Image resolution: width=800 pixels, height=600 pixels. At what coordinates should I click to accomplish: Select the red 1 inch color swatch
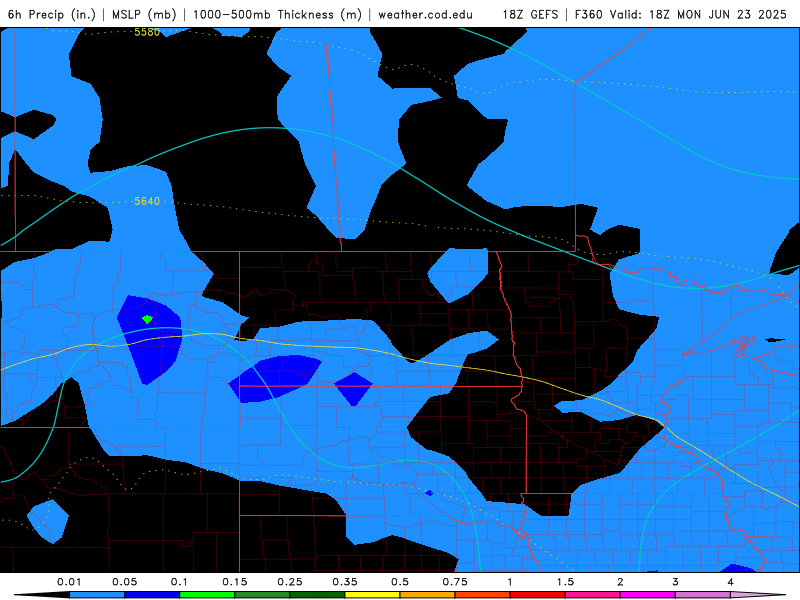[538, 595]
